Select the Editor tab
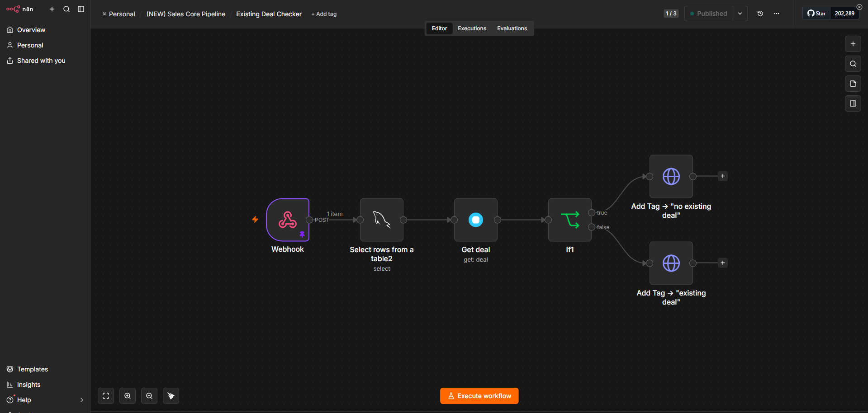868x413 pixels. (439, 28)
